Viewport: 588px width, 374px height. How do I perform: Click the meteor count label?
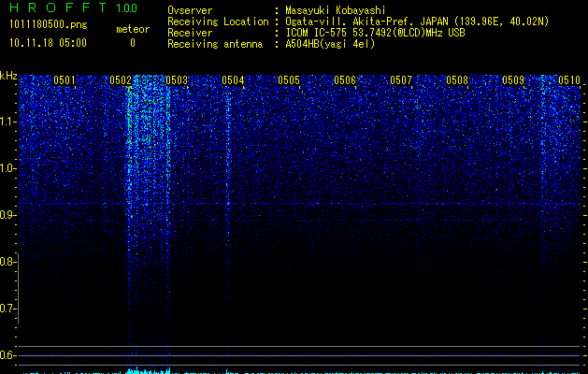133,29
